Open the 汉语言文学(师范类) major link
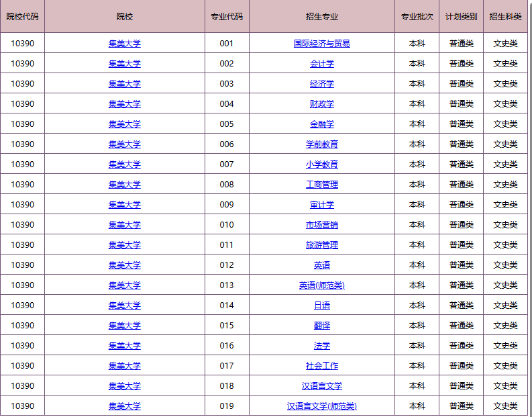 coord(321,406)
